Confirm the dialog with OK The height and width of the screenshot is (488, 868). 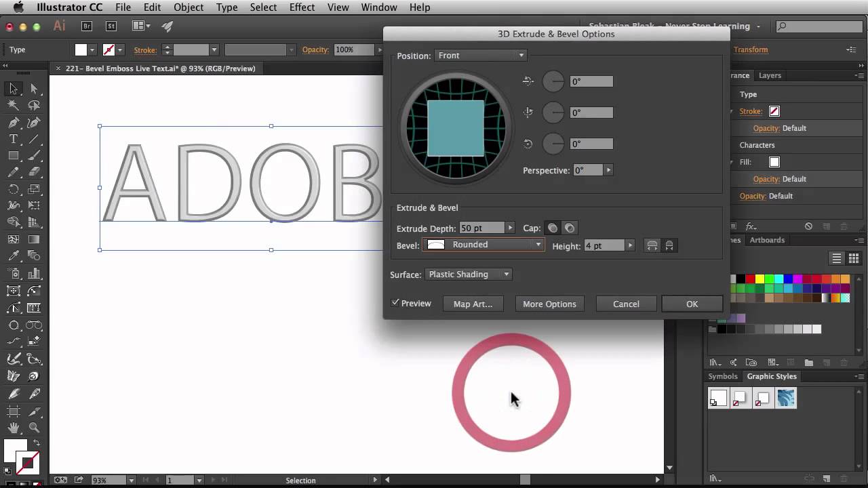click(692, 304)
